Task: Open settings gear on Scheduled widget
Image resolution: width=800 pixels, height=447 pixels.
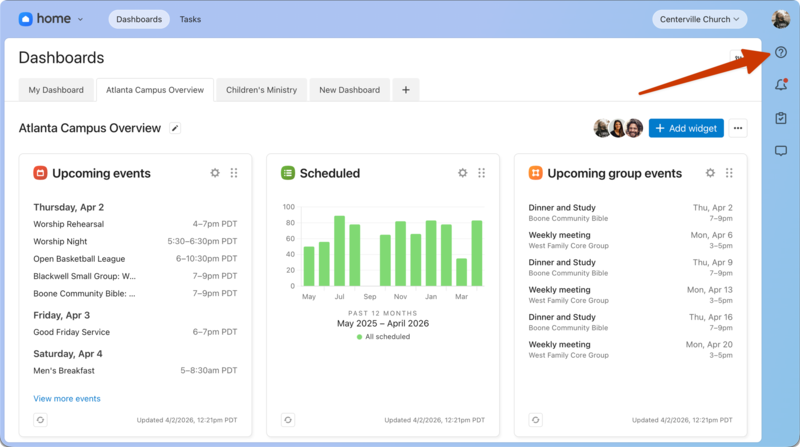Action: click(462, 173)
